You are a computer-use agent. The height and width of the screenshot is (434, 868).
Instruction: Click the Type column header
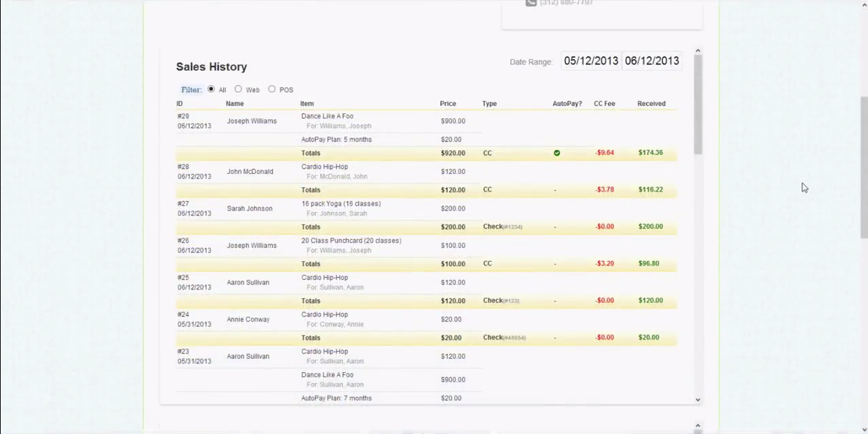[x=489, y=104]
